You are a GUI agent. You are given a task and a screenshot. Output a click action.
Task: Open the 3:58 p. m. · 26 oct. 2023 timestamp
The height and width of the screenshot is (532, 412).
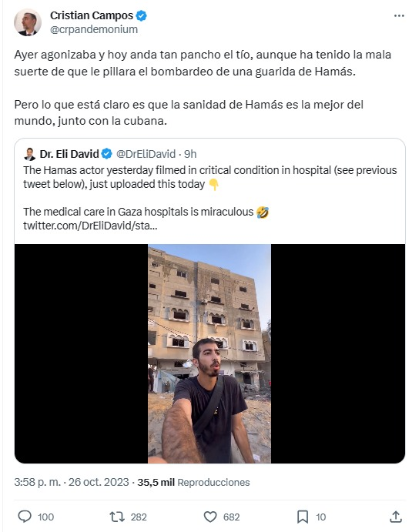pos(72,482)
